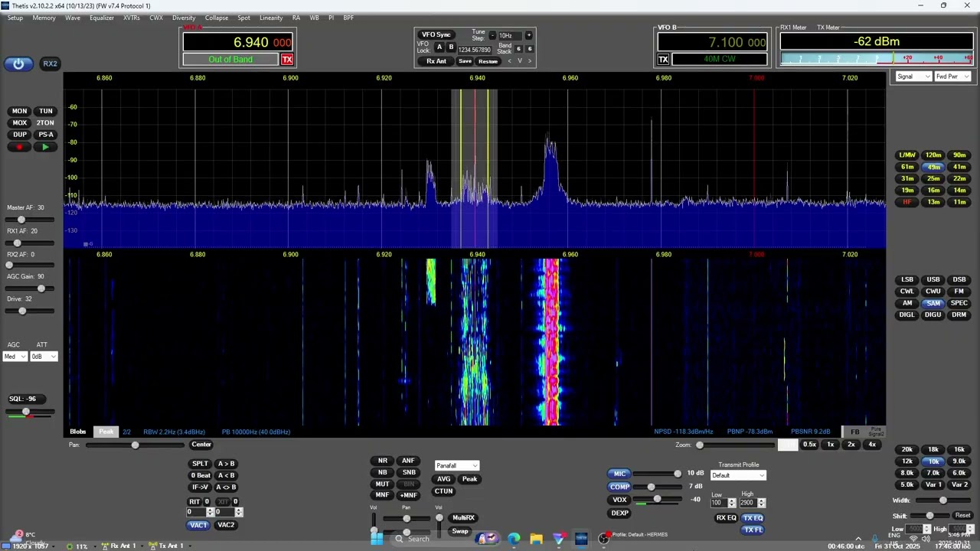Viewport: 980px width, 551px height.
Task: Click the tune step minus icon
Action: pyautogui.click(x=492, y=35)
